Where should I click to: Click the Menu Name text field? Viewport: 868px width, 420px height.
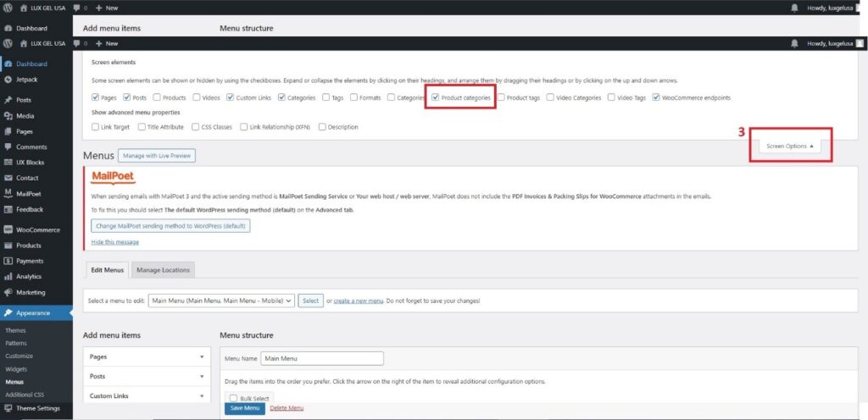[x=322, y=358]
